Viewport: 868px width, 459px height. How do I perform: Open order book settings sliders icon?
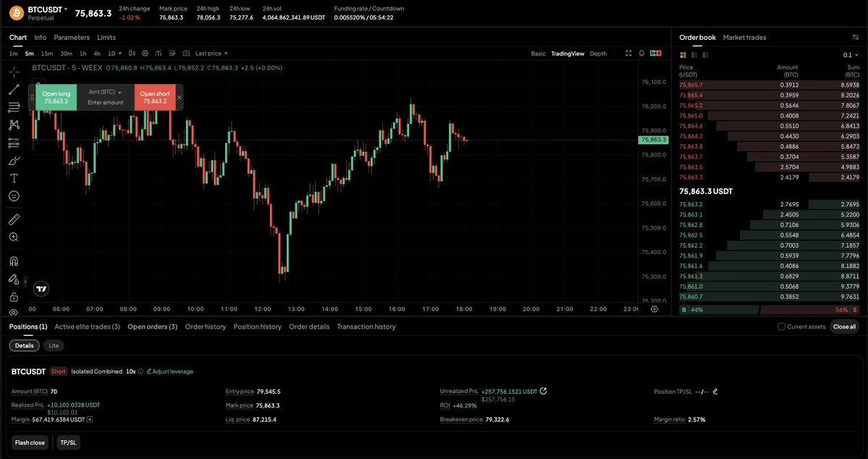tap(856, 38)
